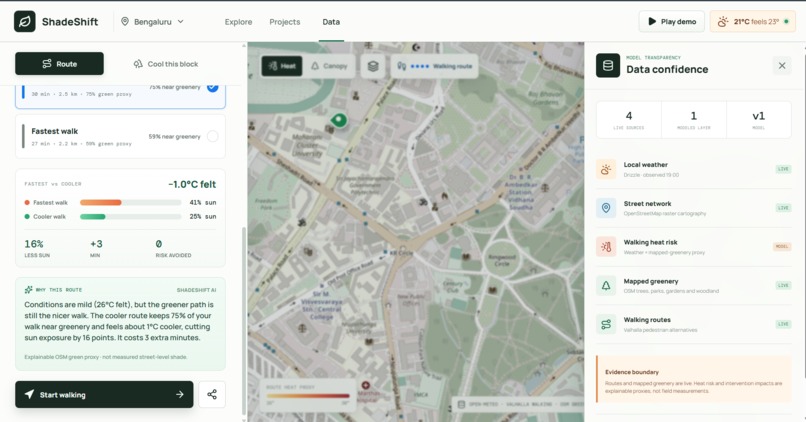Click the Walking routes path icon
806x422 pixels.
[606, 324]
